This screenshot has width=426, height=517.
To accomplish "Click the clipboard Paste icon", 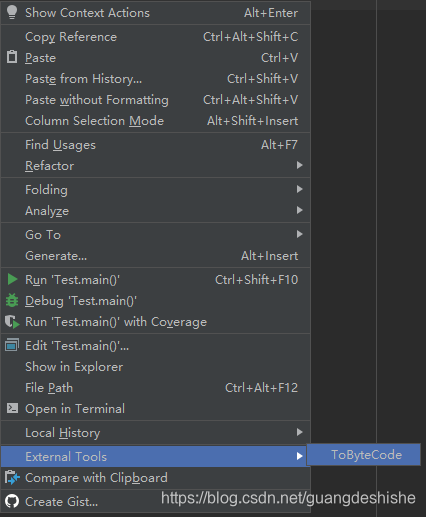I will [x=12, y=57].
